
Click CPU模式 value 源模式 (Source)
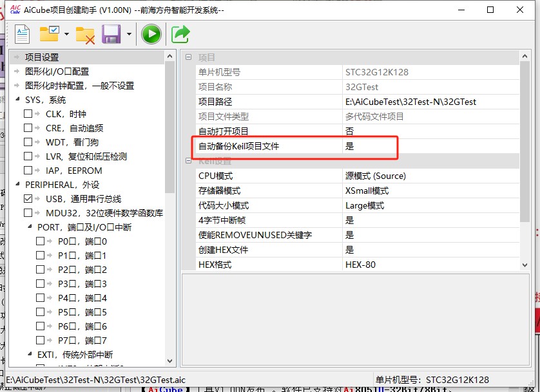coord(430,176)
